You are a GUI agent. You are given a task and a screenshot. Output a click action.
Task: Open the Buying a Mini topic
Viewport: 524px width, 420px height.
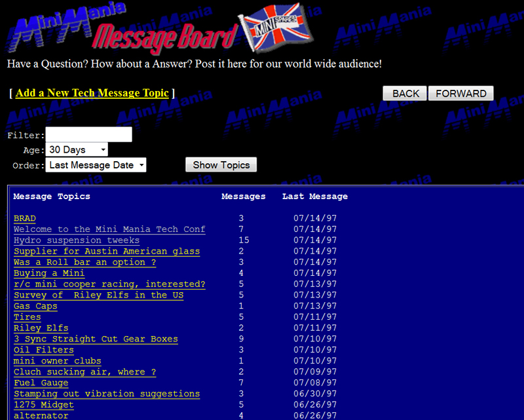pyautogui.click(x=49, y=273)
